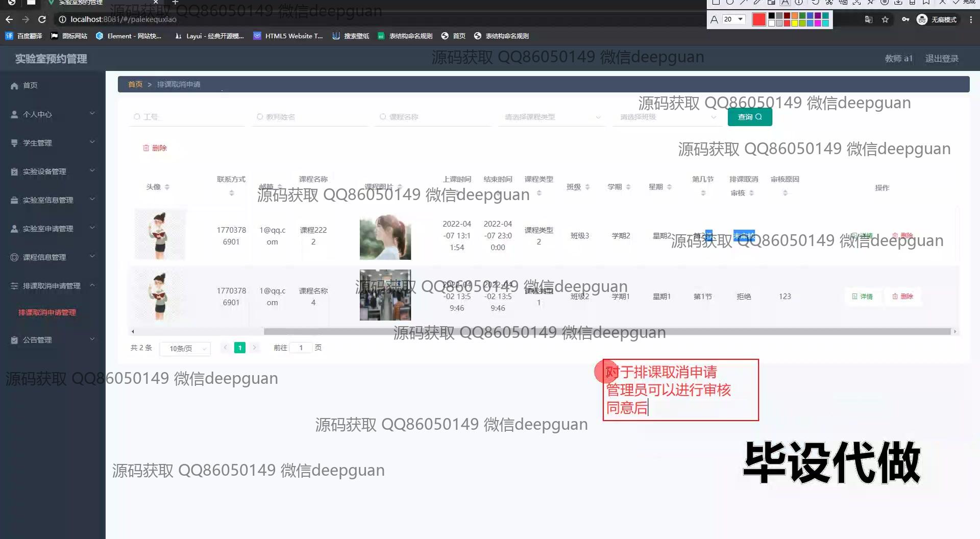The image size is (980, 539).
Task: Pick the magenta color swatch
Action: click(818, 23)
